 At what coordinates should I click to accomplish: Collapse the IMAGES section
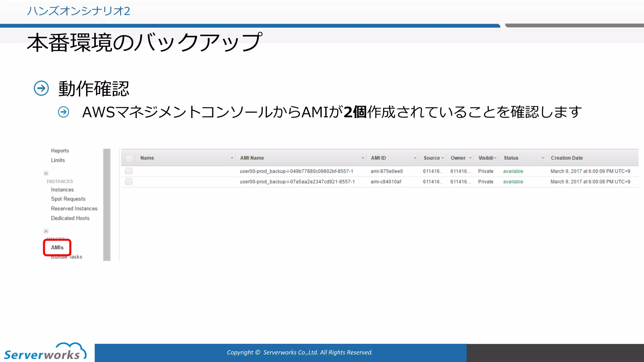46,231
